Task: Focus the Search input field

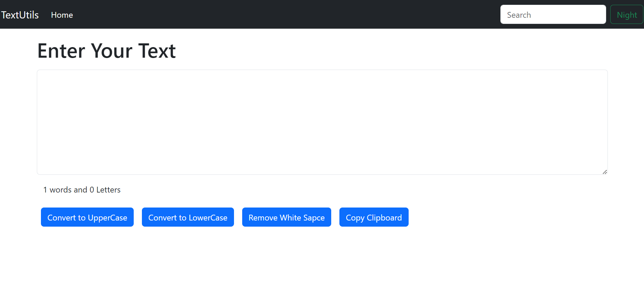Action: [x=553, y=15]
